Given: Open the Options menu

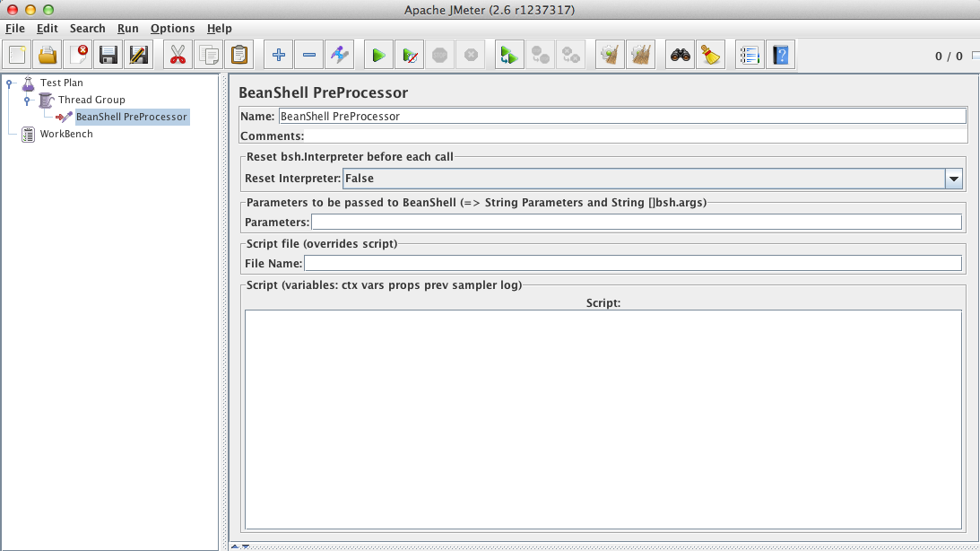Looking at the screenshot, I should pos(172,28).
